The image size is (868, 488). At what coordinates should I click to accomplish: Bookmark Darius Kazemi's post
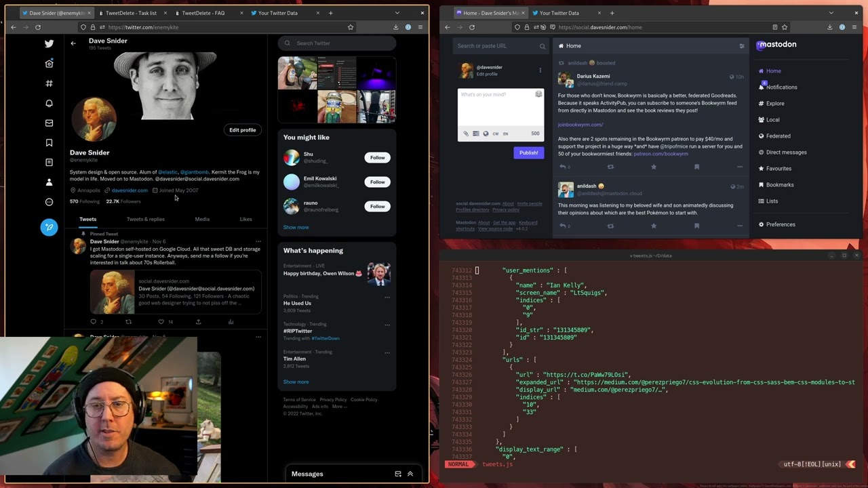coord(696,167)
